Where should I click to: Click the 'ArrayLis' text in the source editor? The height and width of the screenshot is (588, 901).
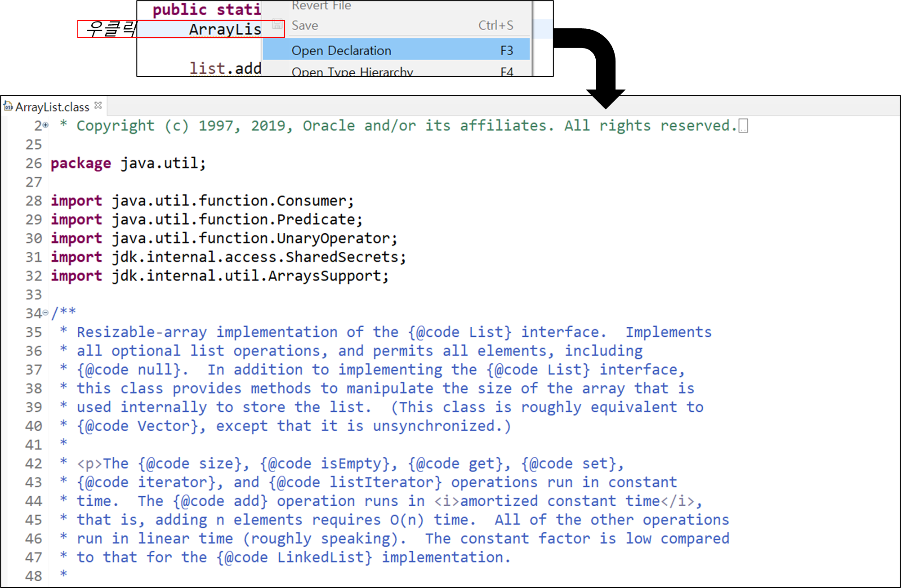(225, 30)
